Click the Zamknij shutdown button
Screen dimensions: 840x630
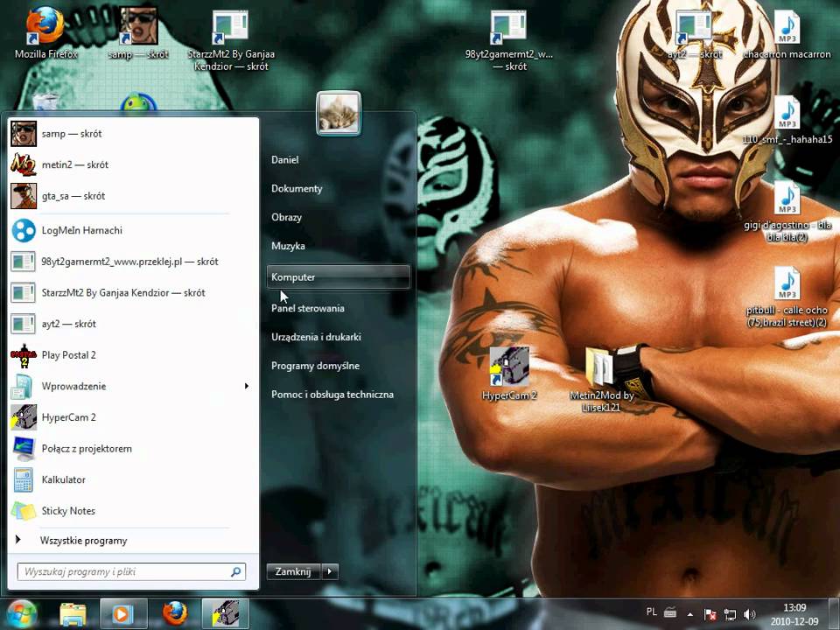(x=294, y=571)
